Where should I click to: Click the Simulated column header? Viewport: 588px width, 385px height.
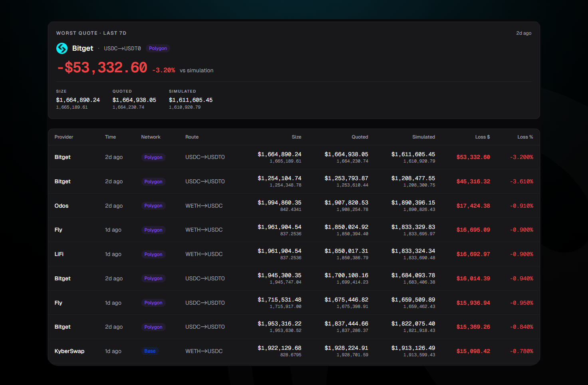[423, 137]
